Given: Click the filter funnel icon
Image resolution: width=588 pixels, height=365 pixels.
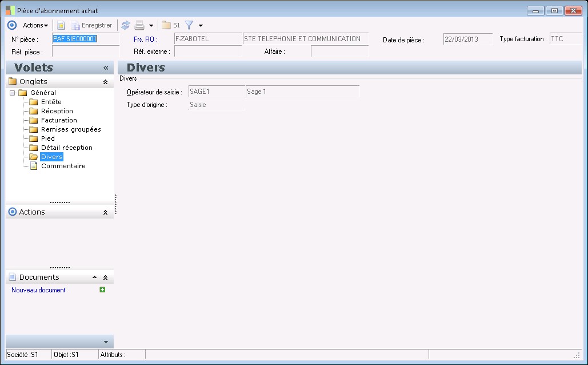Looking at the screenshot, I should point(190,25).
